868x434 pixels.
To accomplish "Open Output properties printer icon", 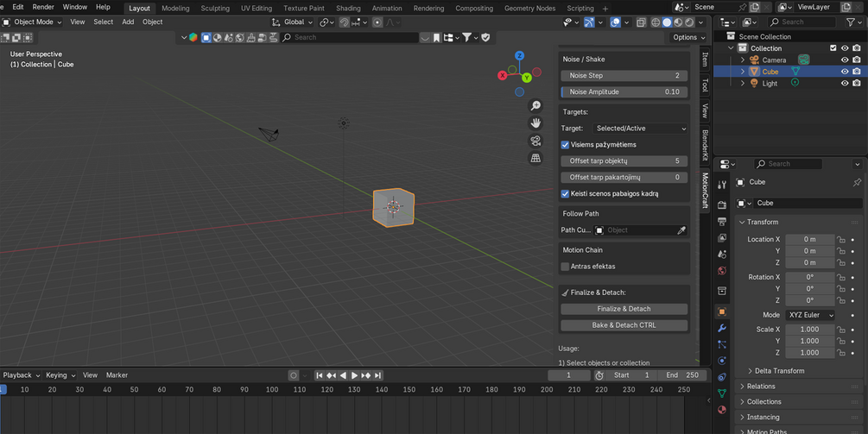I will [722, 222].
